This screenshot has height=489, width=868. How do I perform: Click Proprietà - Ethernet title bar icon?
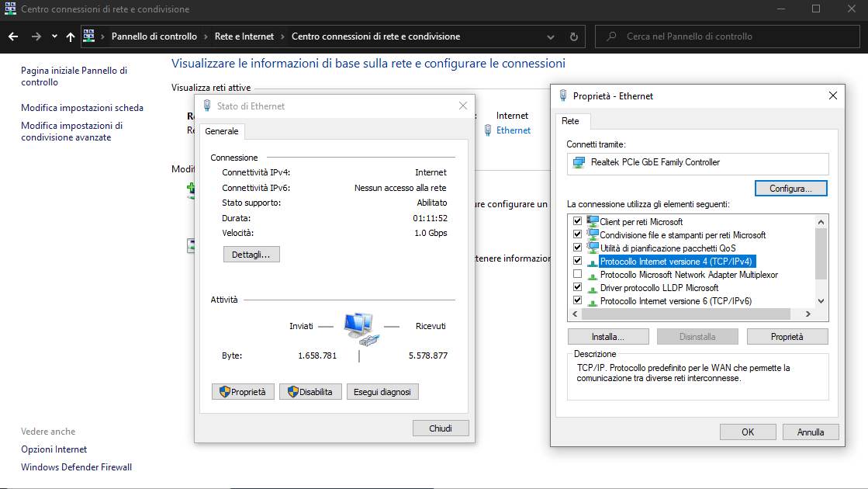pos(563,95)
